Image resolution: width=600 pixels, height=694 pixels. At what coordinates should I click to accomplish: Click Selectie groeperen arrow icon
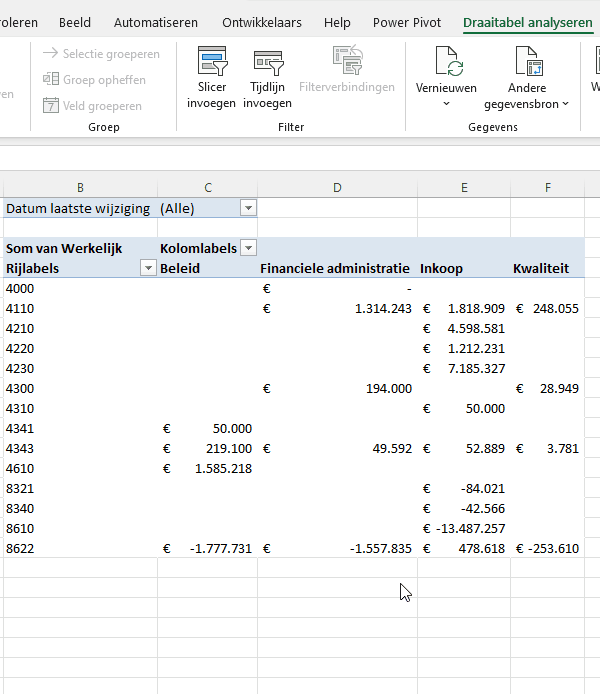[x=51, y=54]
